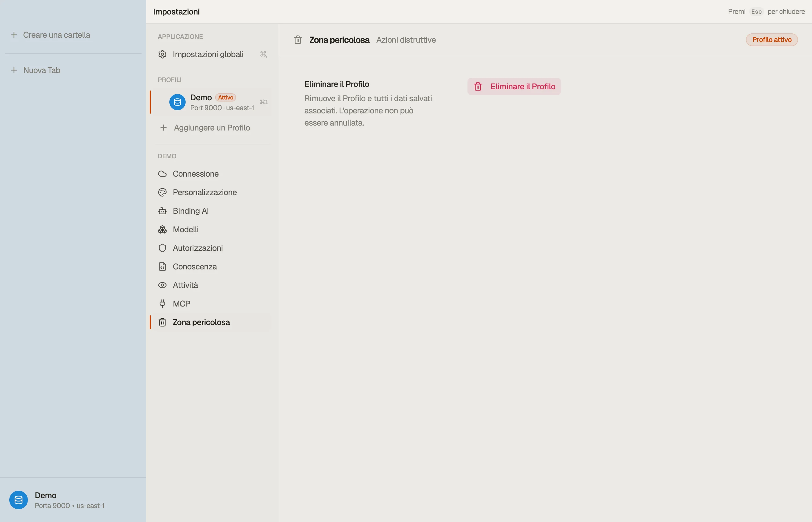Click Aggiungere un Profilo
Image resolution: width=812 pixels, height=522 pixels.
click(213, 128)
